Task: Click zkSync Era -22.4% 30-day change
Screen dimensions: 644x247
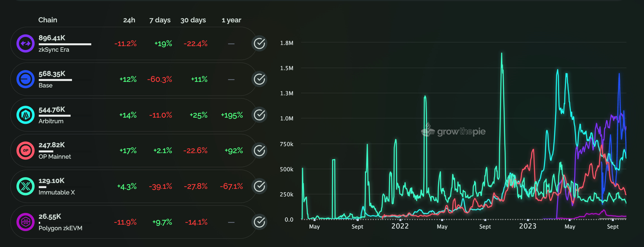Action: pyautogui.click(x=196, y=44)
